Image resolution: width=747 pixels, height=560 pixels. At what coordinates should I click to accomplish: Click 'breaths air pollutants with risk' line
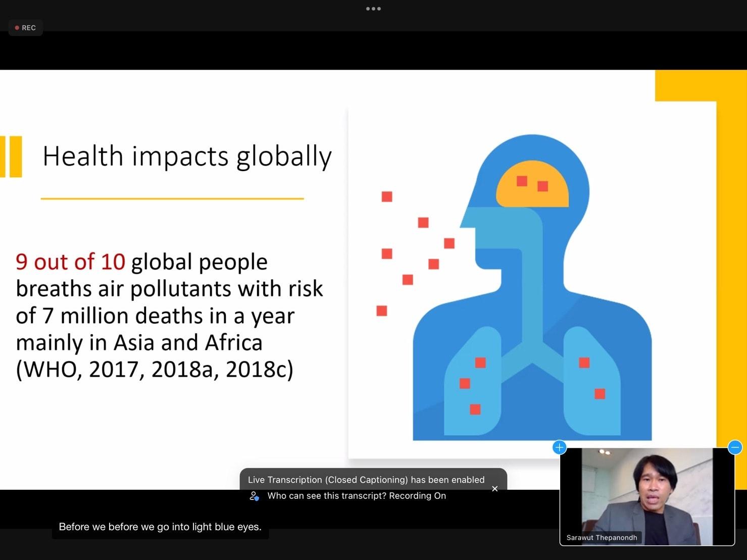pos(169,289)
